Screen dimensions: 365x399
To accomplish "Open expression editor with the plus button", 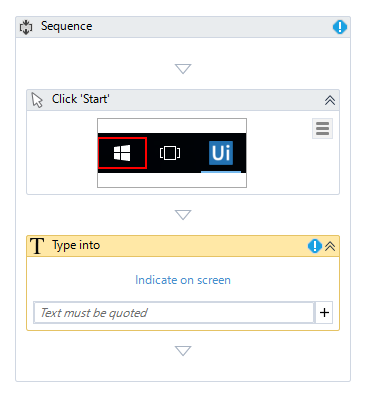I will (324, 313).
